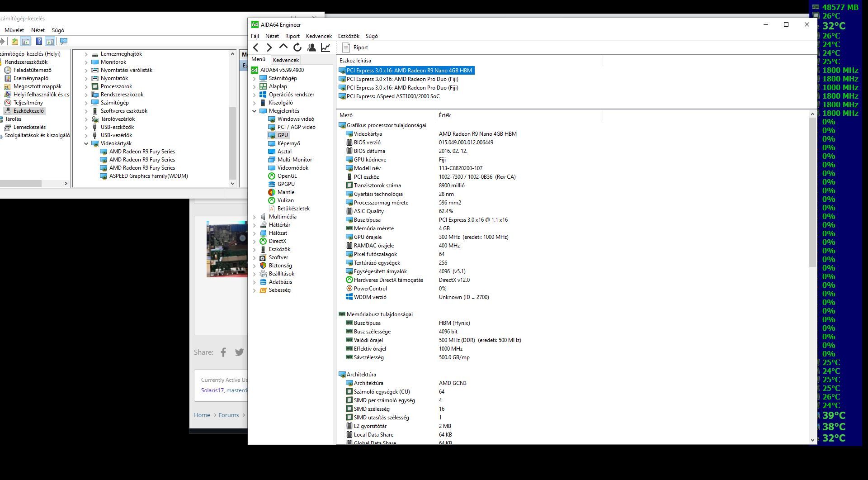Screen dimensions: 868x480
Task: Click the AIDA64 up-level arrow icon
Action: pyautogui.click(x=283, y=47)
